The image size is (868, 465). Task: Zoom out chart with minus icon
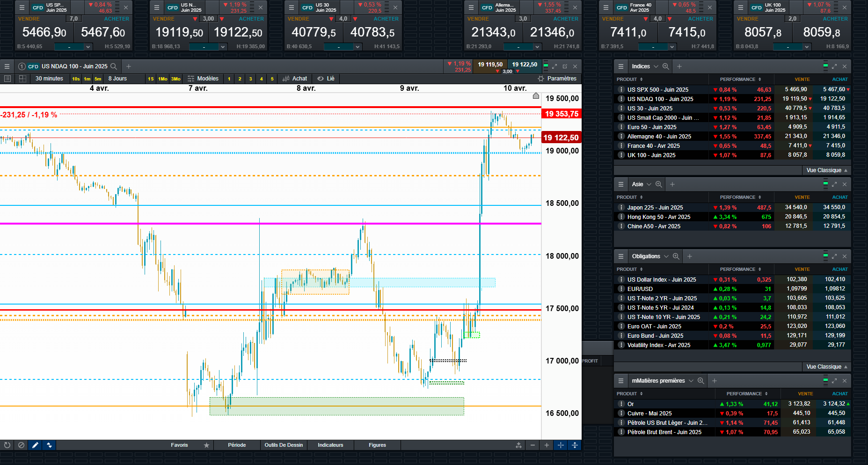click(532, 445)
